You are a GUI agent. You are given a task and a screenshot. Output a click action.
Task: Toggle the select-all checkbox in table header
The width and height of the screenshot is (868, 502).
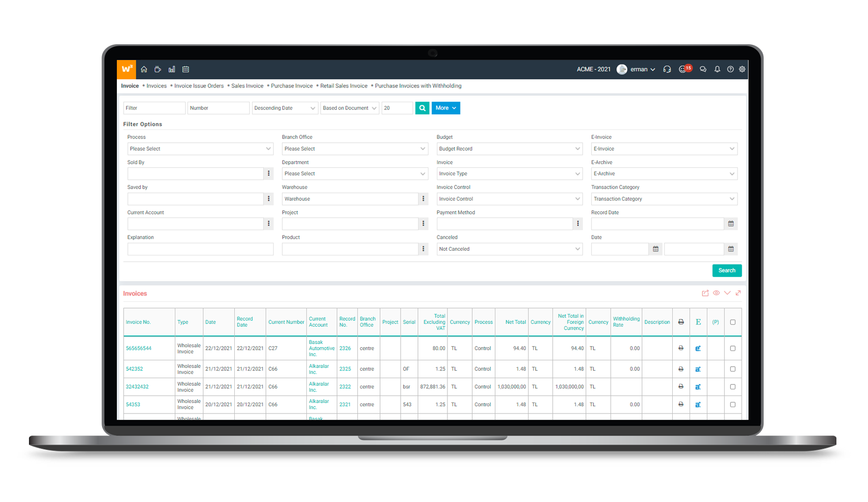(732, 322)
